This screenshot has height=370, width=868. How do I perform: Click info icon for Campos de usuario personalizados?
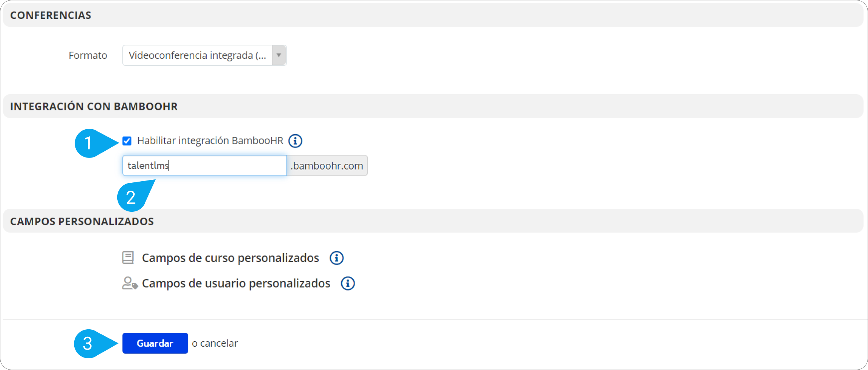tap(348, 283)
